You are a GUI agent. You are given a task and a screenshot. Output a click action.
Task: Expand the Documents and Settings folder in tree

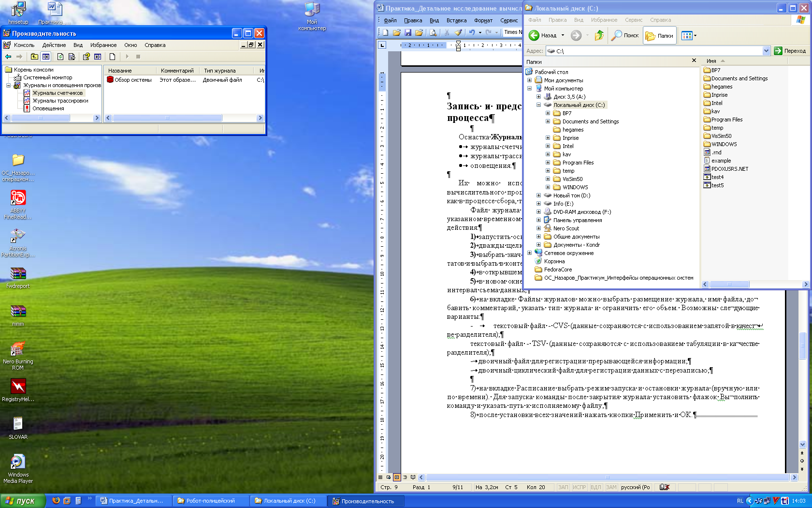[548, 121]
